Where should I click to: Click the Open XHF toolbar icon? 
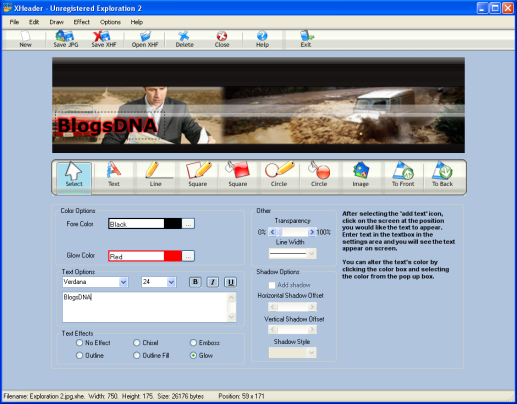(145, 39)
